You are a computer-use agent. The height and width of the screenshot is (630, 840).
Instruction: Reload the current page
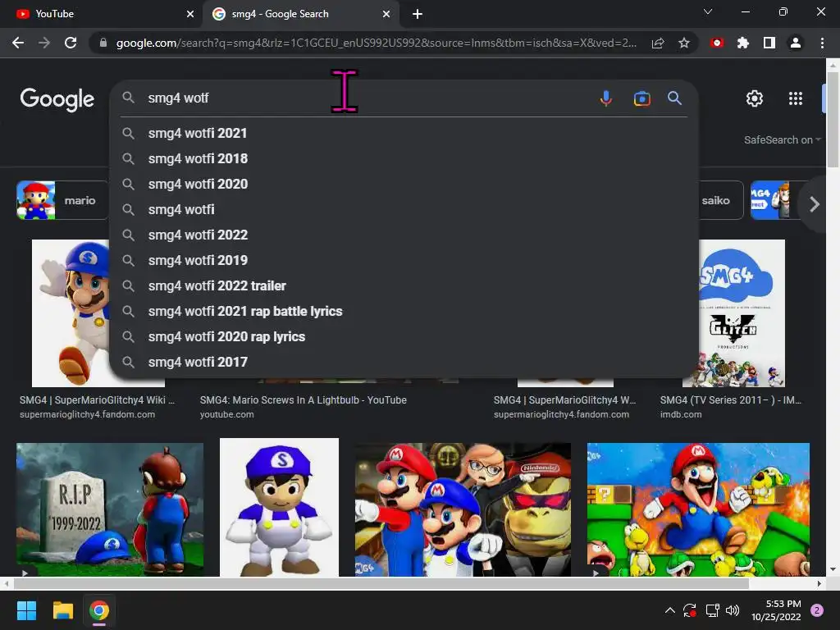click(x=71, y=43)
